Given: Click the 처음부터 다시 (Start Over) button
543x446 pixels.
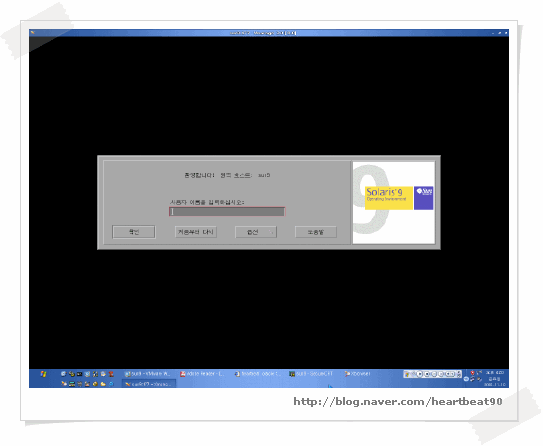Looking at the screenshot, I should tap(196, 232).
